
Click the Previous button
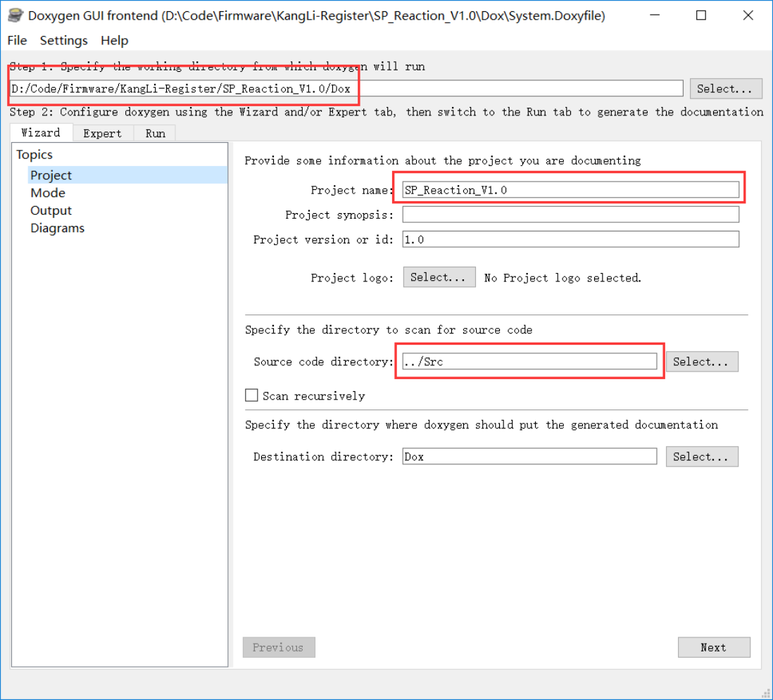(x=279, y=647)
